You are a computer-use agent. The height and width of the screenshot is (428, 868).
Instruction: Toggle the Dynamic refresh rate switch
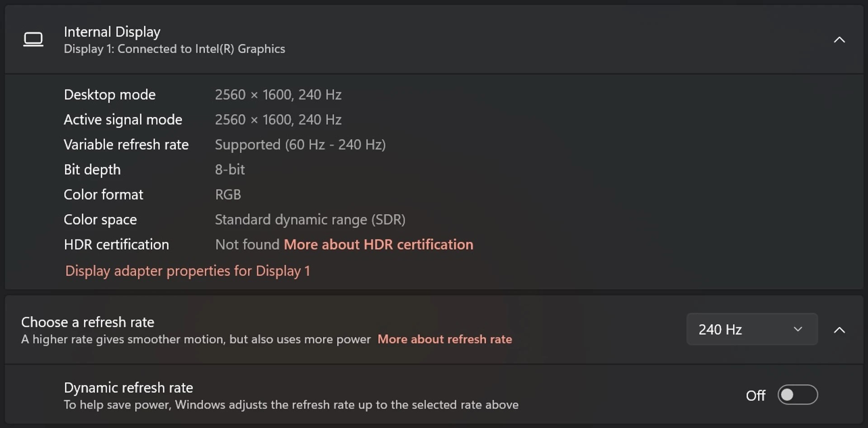point(797,395)
